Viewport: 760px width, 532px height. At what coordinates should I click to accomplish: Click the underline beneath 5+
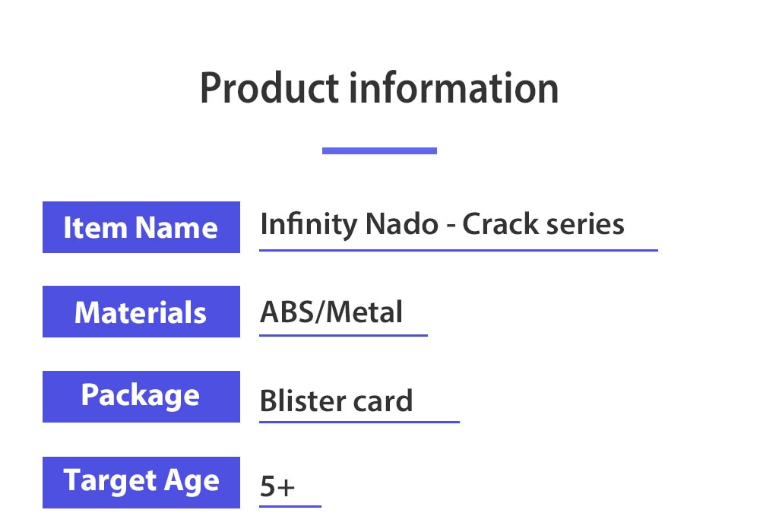click(x=290, y=506)
